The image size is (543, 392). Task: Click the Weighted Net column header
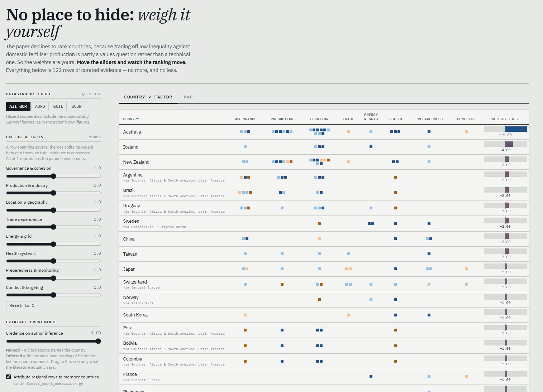505,119
